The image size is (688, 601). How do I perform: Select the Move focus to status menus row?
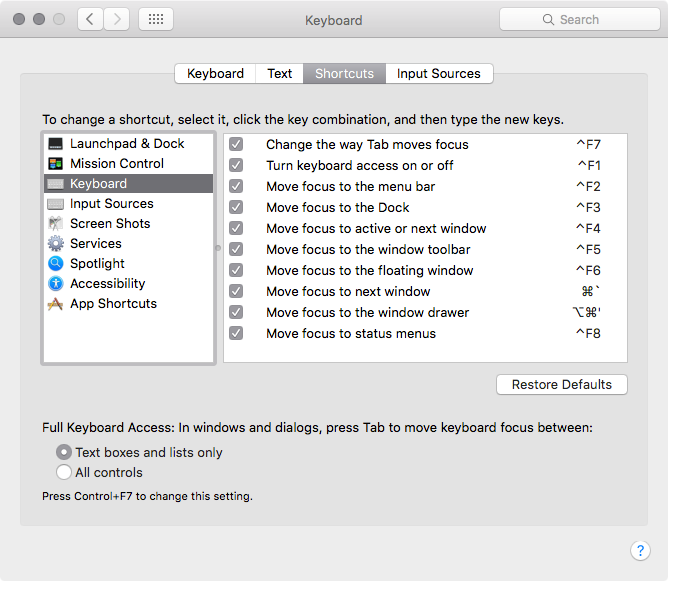(x=425, y=333)
